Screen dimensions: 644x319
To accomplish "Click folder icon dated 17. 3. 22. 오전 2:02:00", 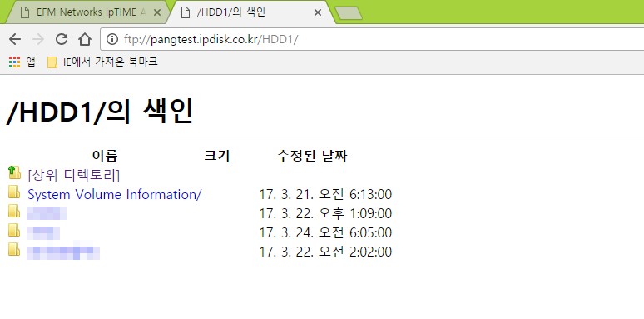I will coord(14,249).
